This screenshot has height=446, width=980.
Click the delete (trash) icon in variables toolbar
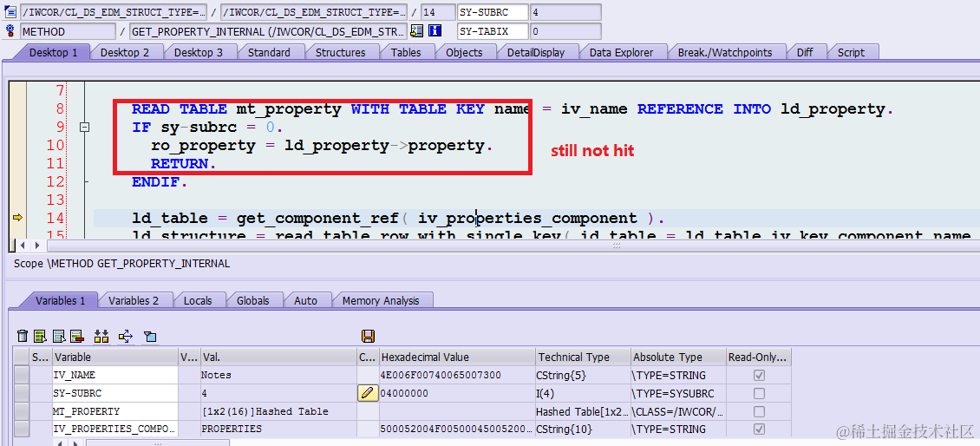coord(23,337)
